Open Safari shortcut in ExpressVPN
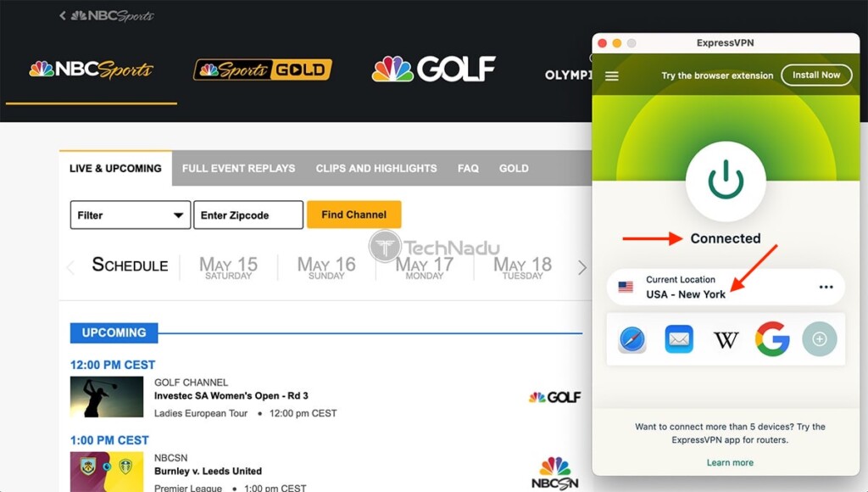 [x=632, y=339]
